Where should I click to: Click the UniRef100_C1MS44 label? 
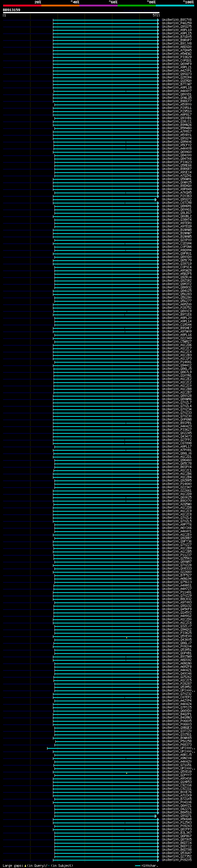(x=177, y=325)
